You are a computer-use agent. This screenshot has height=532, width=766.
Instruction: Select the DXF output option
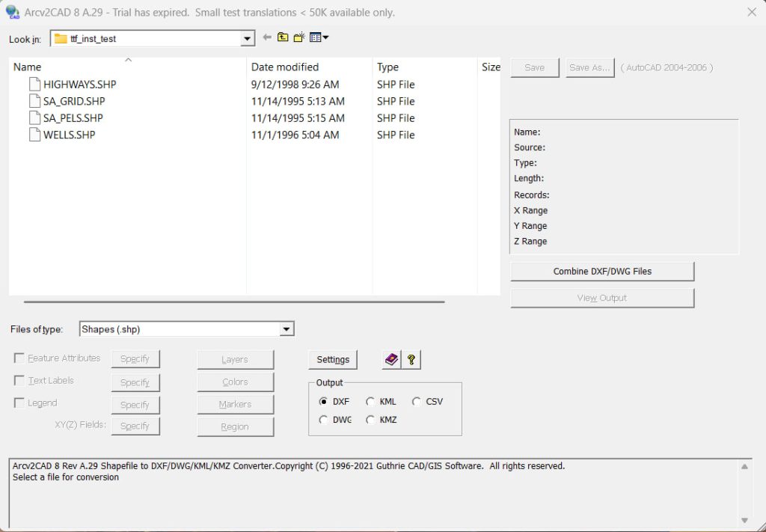tap(323, 402)
